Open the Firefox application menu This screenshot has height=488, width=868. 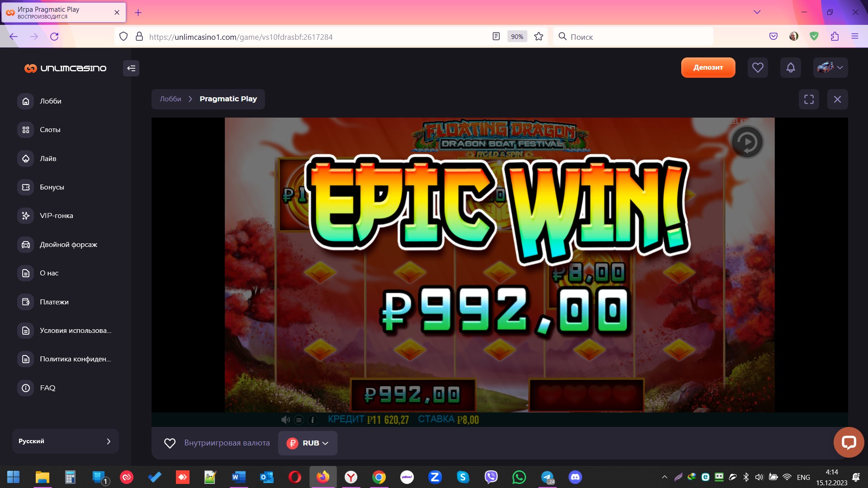point(854,37)
